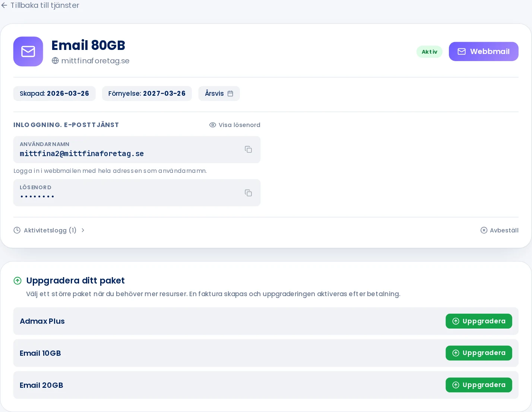Open Aktivitetslogg (1) link
This screenshot has width=532, height=412.
tap(50, 230)
